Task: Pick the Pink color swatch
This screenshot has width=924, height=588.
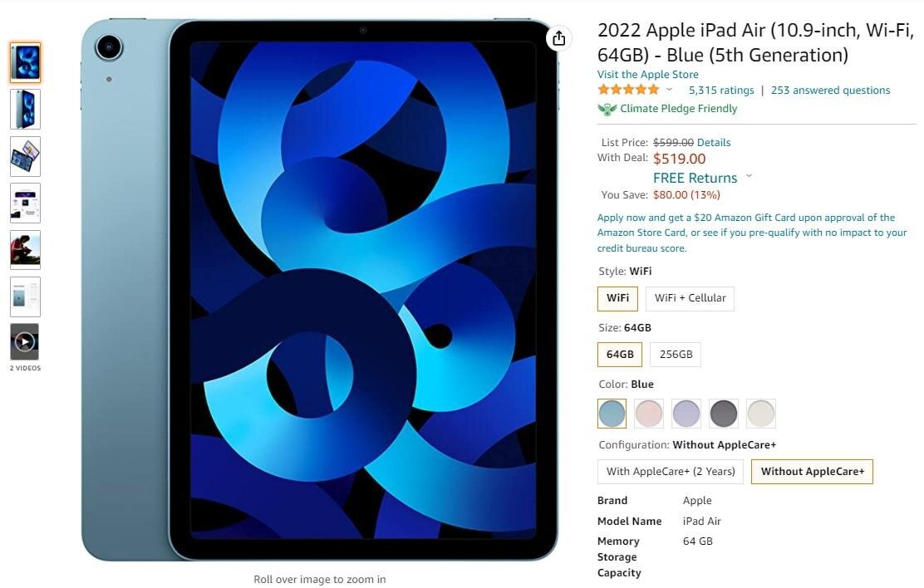Action: [x=649, y=414]
